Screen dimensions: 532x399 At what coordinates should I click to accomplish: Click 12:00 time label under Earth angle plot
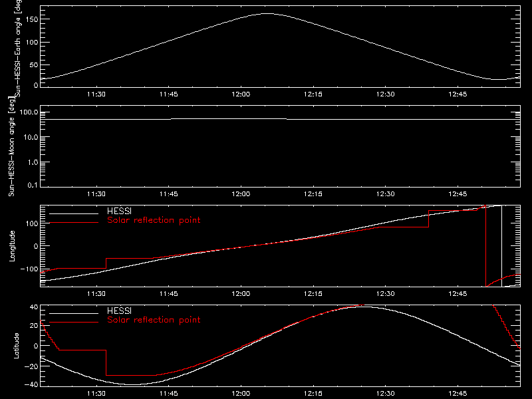pyautogui.click(x=241, y=94)
